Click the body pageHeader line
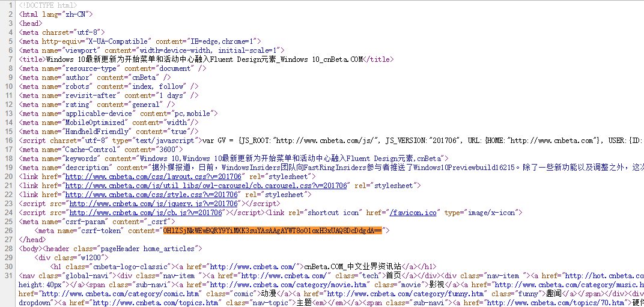 pyautogui.click(x=111, y=249)
